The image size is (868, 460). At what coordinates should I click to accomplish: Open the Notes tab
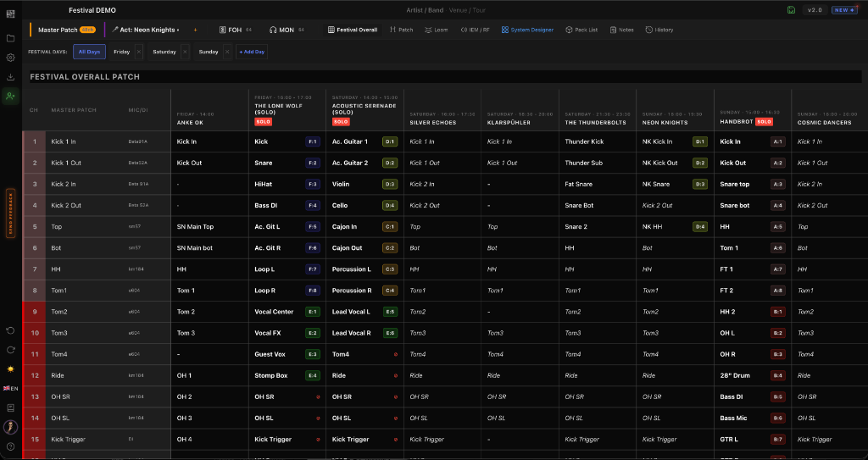coord(621,30)
